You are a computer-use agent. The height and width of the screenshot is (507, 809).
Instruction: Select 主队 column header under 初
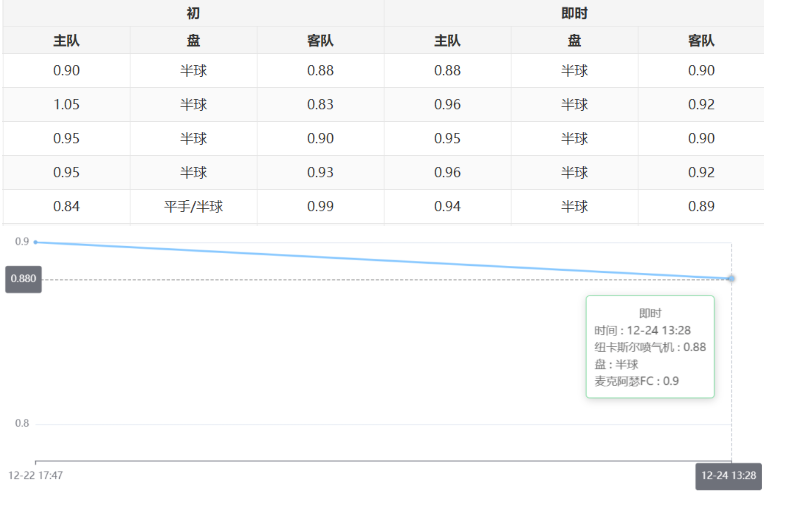[x=66, y=41]
